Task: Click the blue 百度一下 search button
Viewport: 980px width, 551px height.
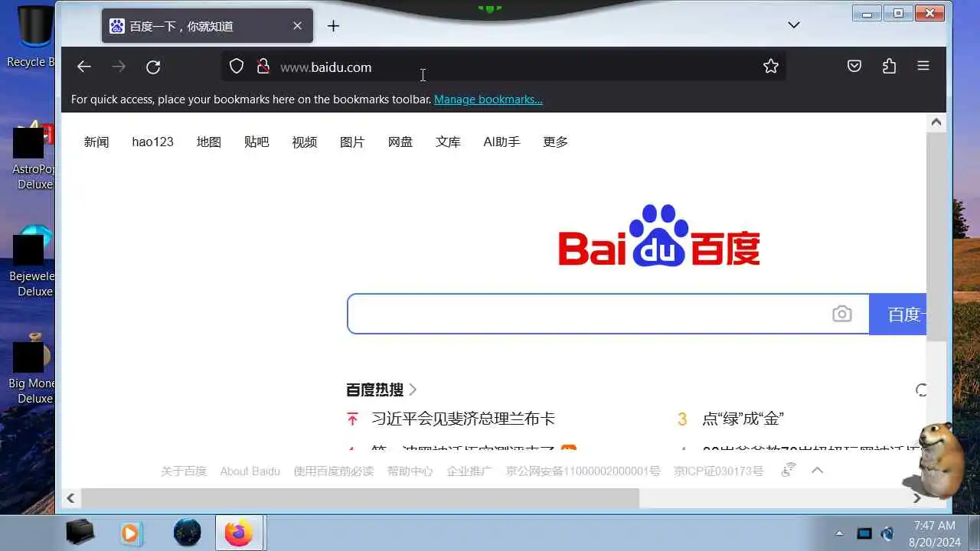Action: tap(898, 314)
